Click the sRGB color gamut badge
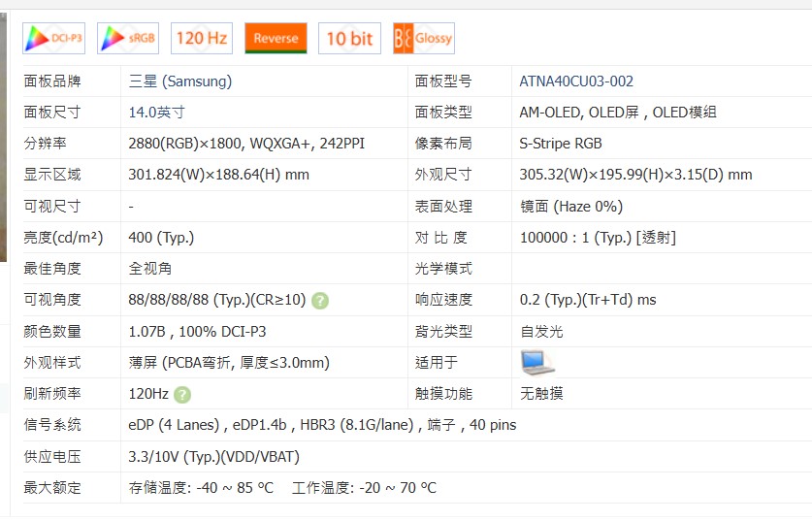 128,39
